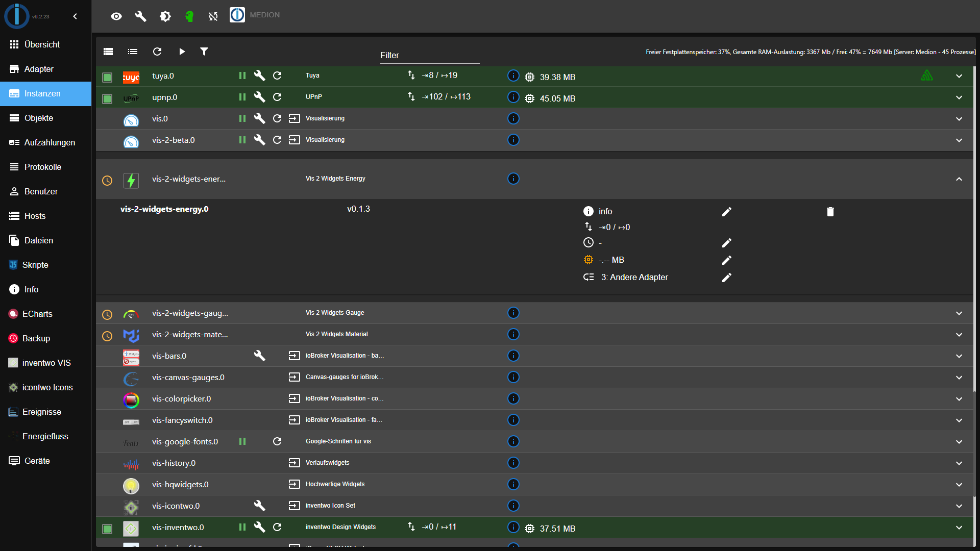
Task: Expand details for vis-bars.0
Action: [x=959, y=356]
